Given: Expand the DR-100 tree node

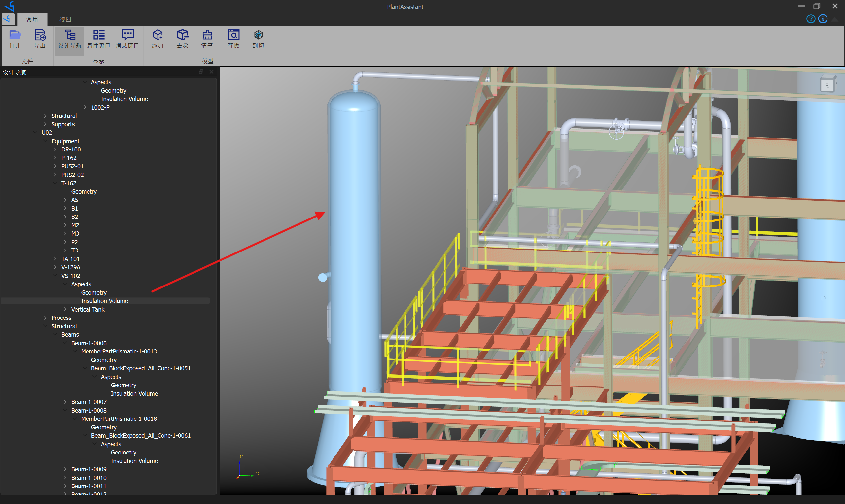Looking at the screenshot, I should (x=55, y=149).
